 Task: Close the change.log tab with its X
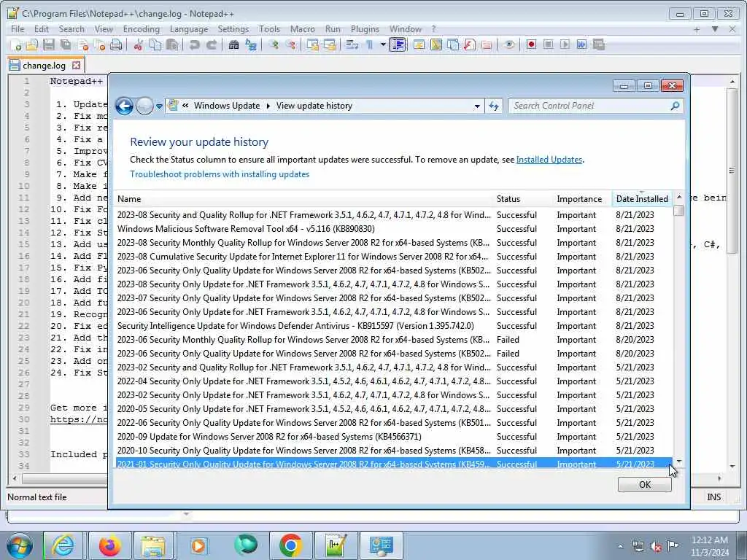click(x=76, y=65)
